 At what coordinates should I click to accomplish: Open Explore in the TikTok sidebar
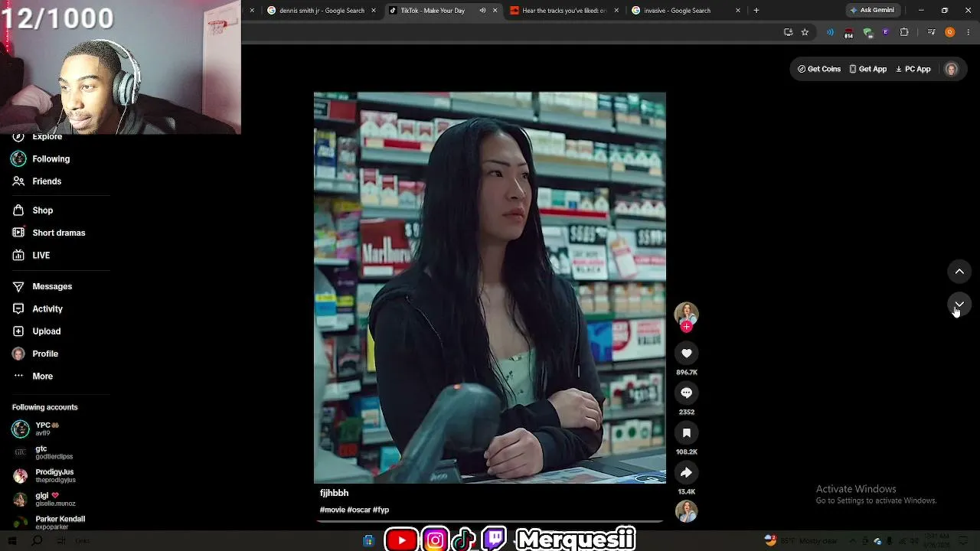pyautogui.click(x=37, y=136)
